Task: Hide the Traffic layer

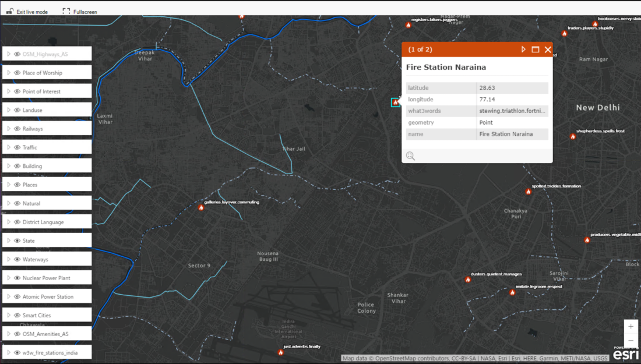Action: pyautogui.click(x=17, y=147)
